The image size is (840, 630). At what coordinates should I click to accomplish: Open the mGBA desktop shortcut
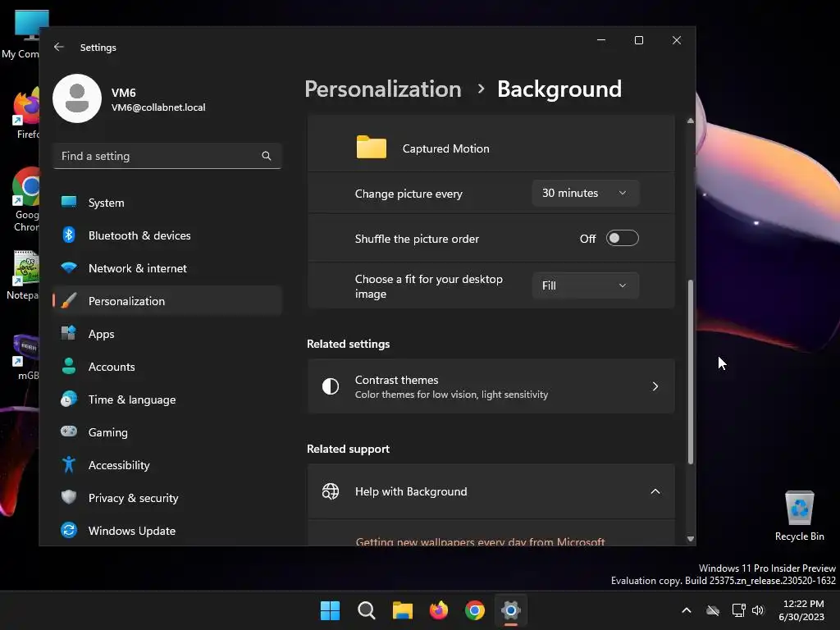27,358
